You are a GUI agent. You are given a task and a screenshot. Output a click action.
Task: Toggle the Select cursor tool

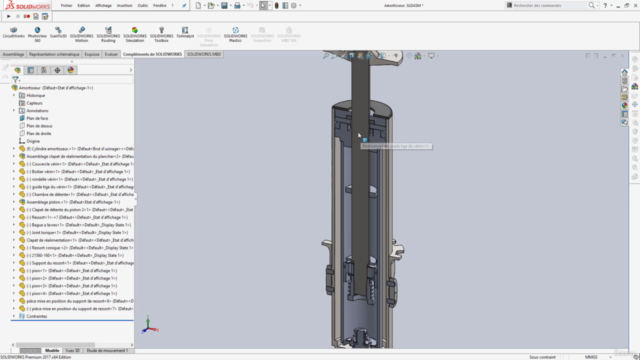[263, 5]
